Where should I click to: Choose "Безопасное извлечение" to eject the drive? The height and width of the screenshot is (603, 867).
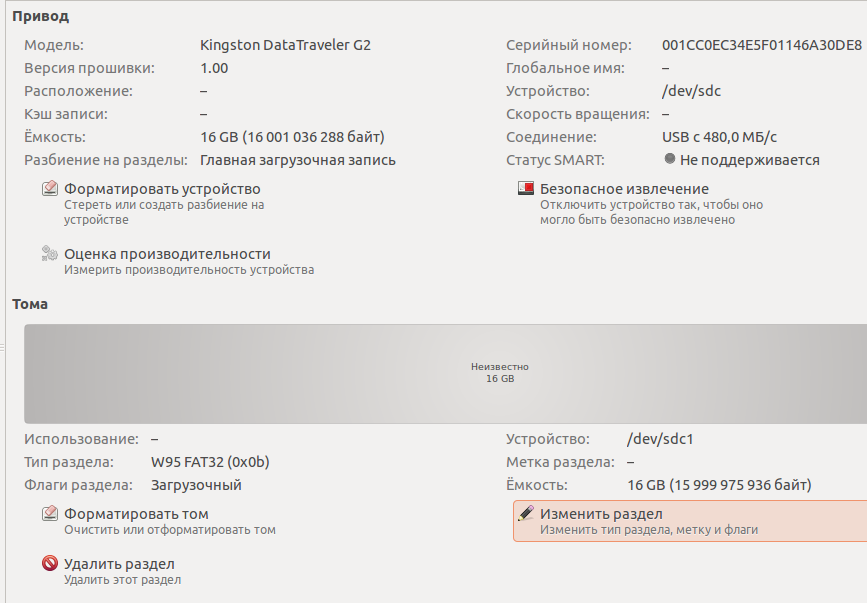[x=624, y=189]
